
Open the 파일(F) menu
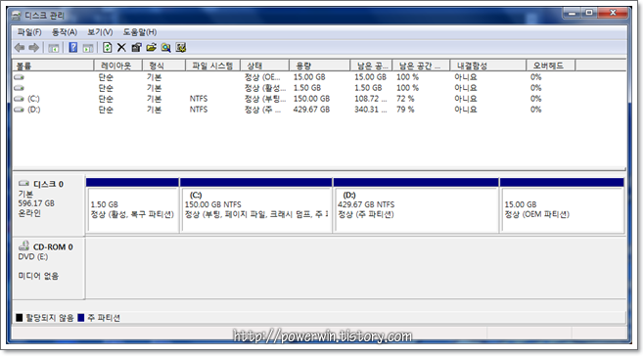[29, 32]
